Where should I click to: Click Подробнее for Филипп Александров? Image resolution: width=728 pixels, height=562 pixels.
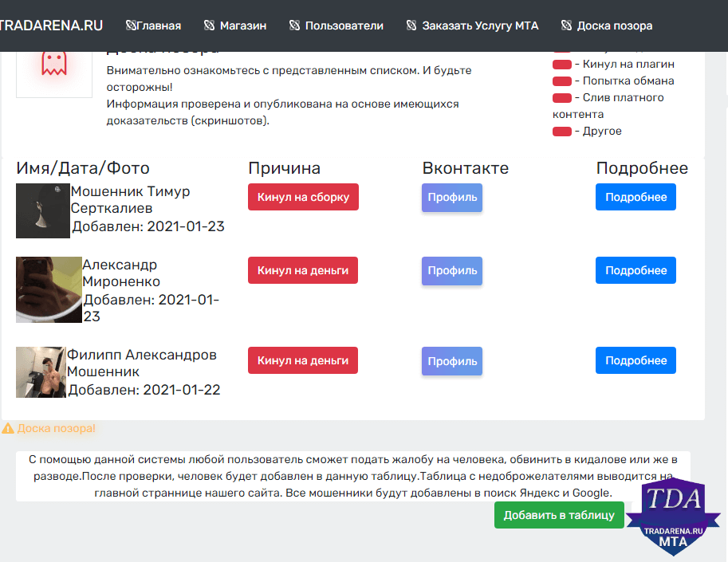coord(636,360)
